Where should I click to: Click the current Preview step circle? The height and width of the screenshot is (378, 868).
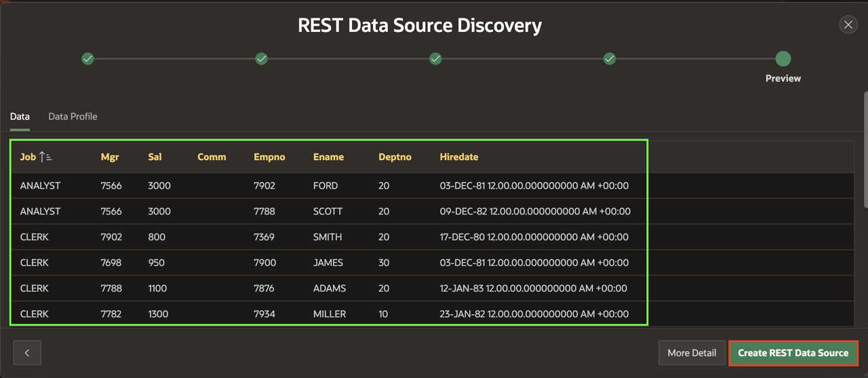point(783,59)
